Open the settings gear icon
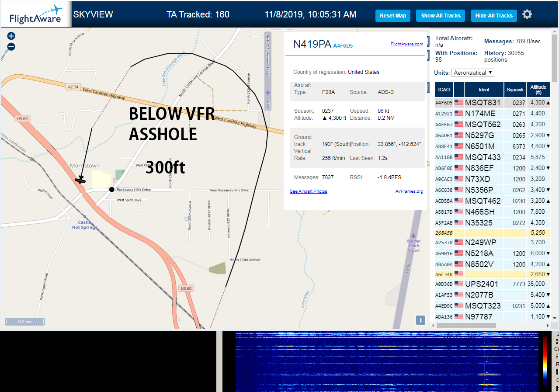 click(x=527, y=14)
